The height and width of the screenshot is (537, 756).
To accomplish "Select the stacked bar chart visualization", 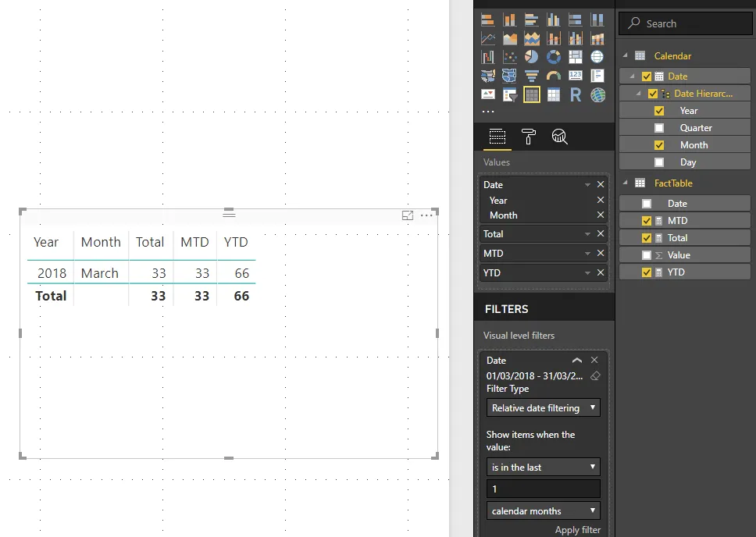I will point(488,20).
